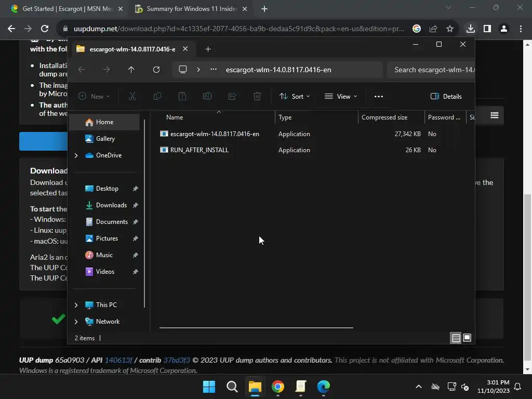Open the New dropdown menu
The height and width of the screenshot is (399, 532).
pyautogui.click(x=94, y=96)
